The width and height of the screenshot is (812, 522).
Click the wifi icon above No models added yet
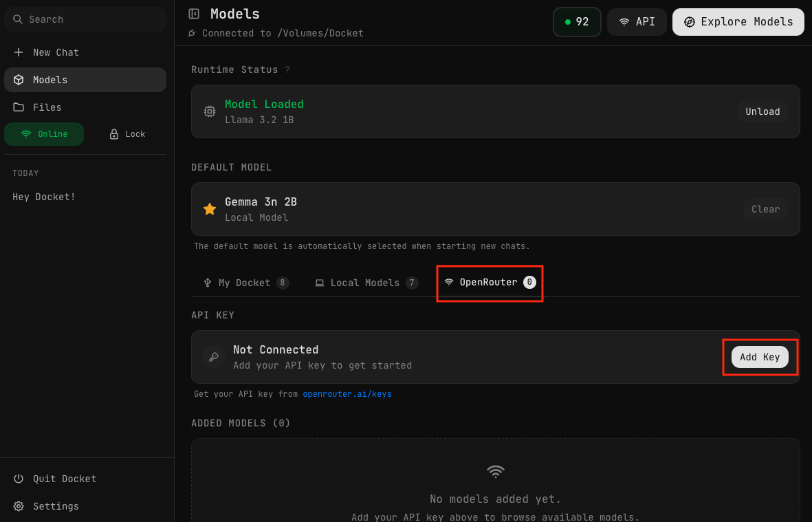click(495, 471)
